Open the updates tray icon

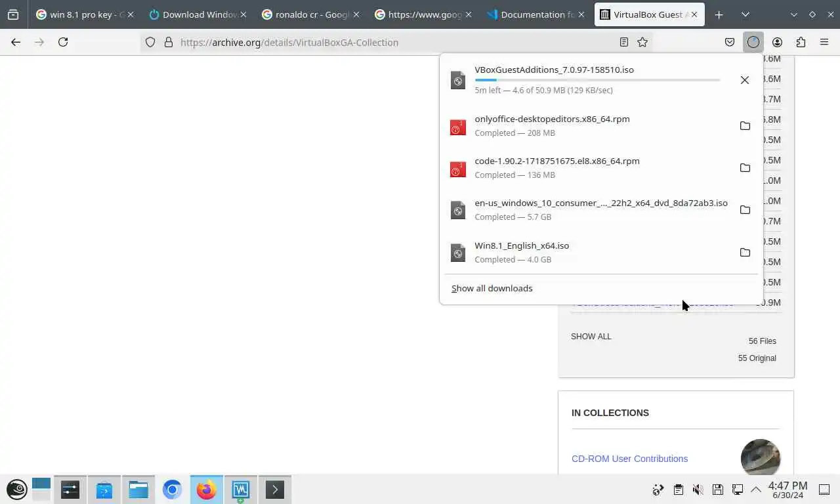(x=658, y=490)
